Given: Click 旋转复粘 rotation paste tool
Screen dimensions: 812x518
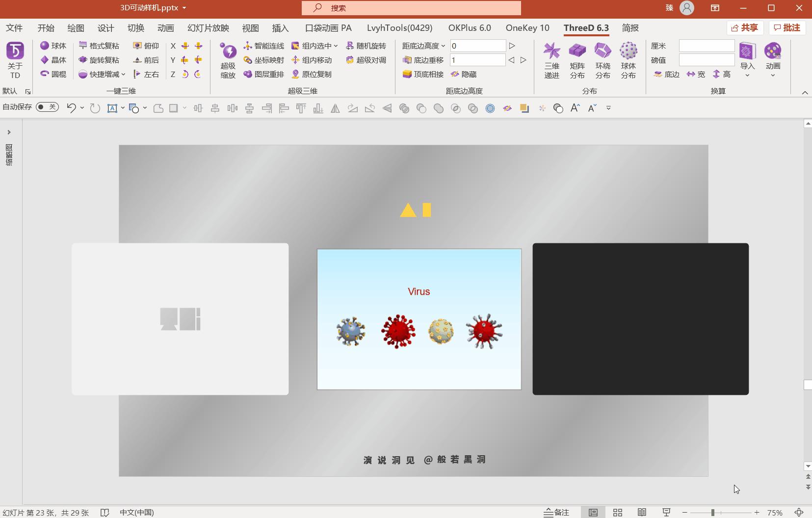Looking at the screenshot, I should point(99,60).
